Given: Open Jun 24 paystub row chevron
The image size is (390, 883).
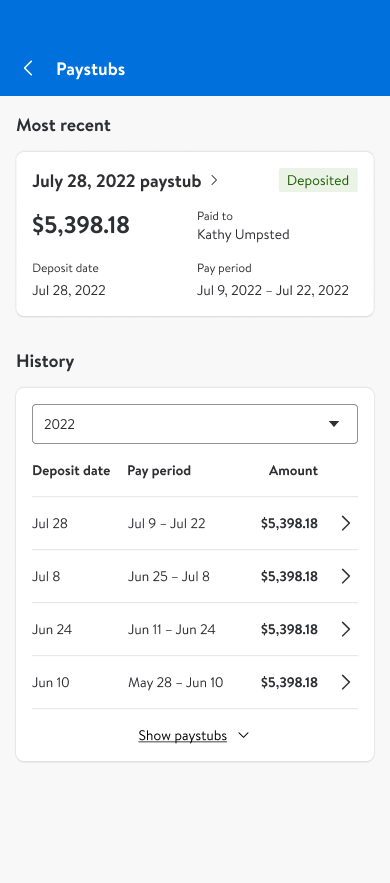Looking at the screenshot, I should (346, 629).
